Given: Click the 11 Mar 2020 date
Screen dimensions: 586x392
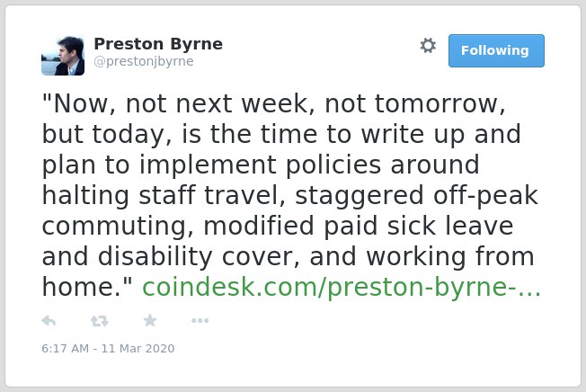Looking at the screenshot, I should [x=138, y=348].
